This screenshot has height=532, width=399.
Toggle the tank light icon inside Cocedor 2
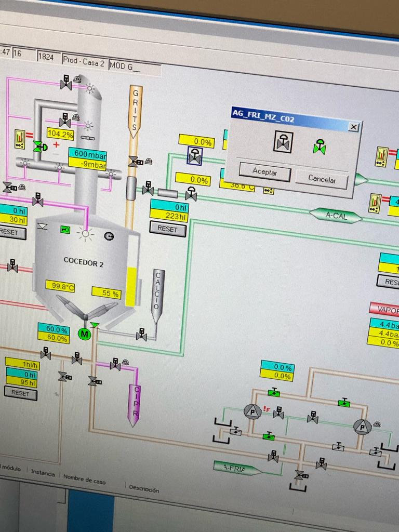pos(85,234)
